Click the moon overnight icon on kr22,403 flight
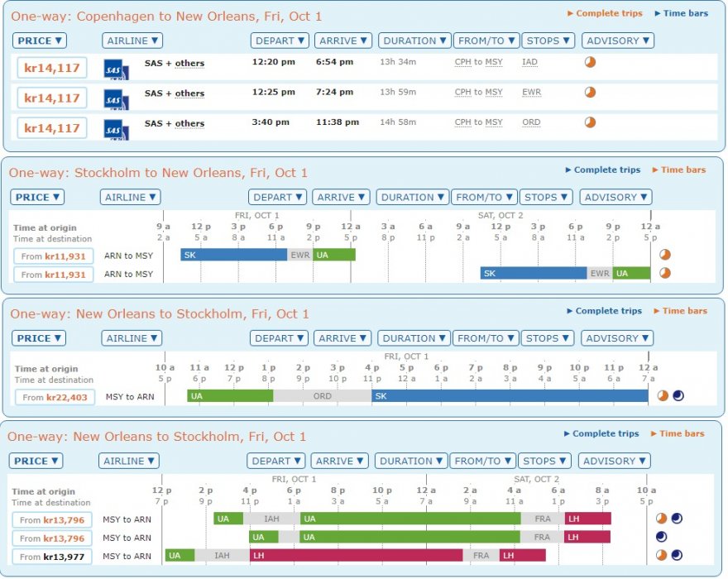 (678, 396)
